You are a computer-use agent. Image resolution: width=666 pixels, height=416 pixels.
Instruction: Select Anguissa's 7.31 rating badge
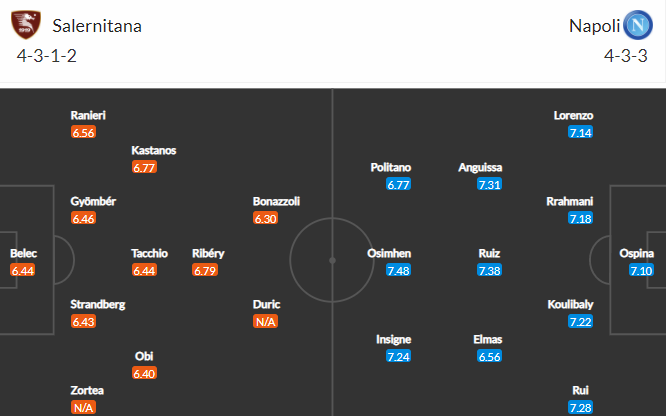pos(489,184)
